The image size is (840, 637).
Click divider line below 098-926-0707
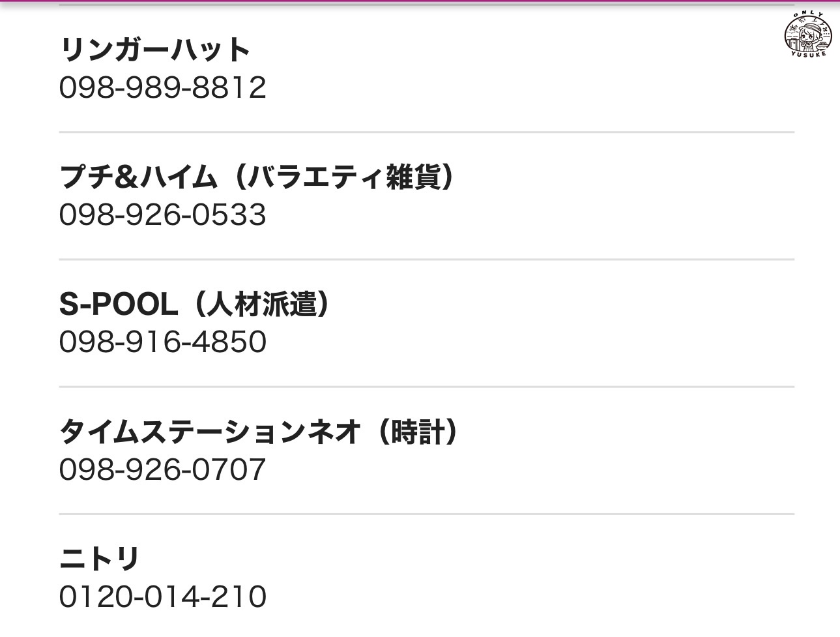click(426, 514)
